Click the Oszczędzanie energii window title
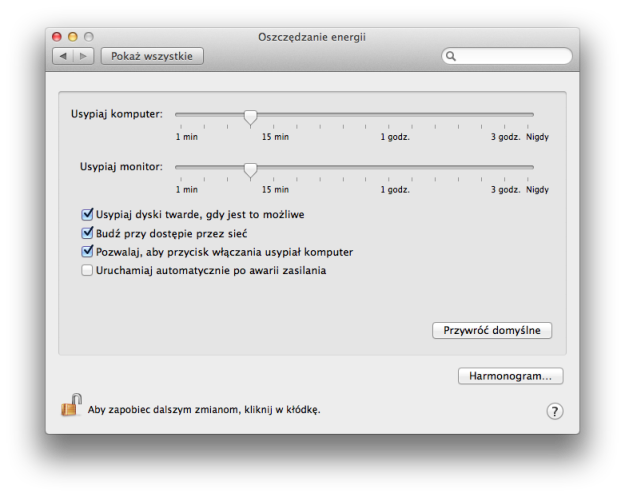This screenshot has width=625, height=497. (x=312, y=37)
